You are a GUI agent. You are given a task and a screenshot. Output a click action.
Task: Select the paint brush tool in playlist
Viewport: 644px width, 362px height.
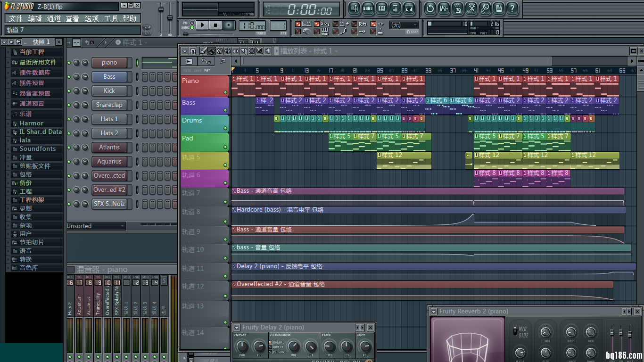coord(212,51)
